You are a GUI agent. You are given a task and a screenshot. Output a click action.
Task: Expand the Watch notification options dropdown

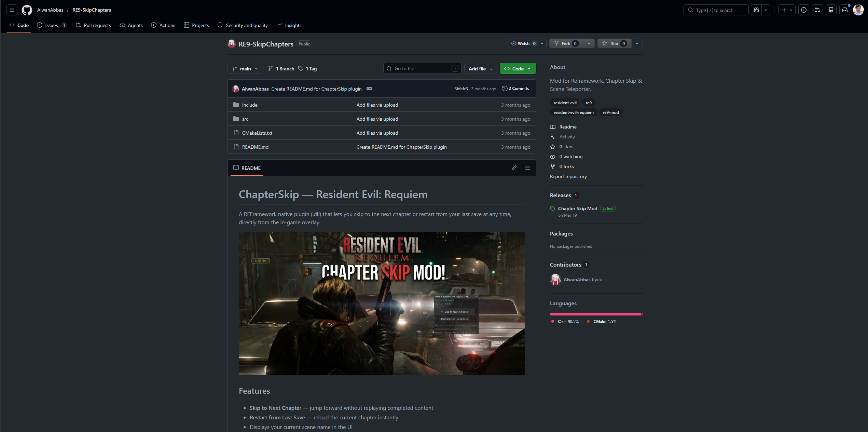(542, 43)
